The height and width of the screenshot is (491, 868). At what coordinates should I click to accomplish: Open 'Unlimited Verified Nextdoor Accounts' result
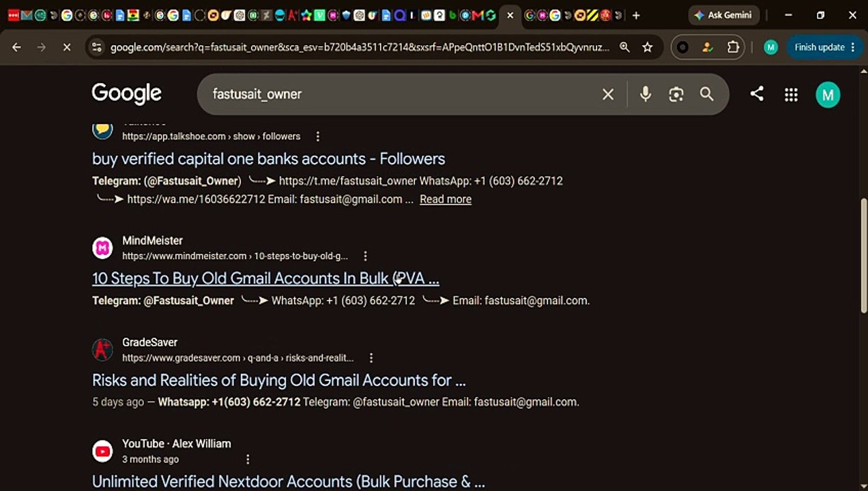[289, 481]
